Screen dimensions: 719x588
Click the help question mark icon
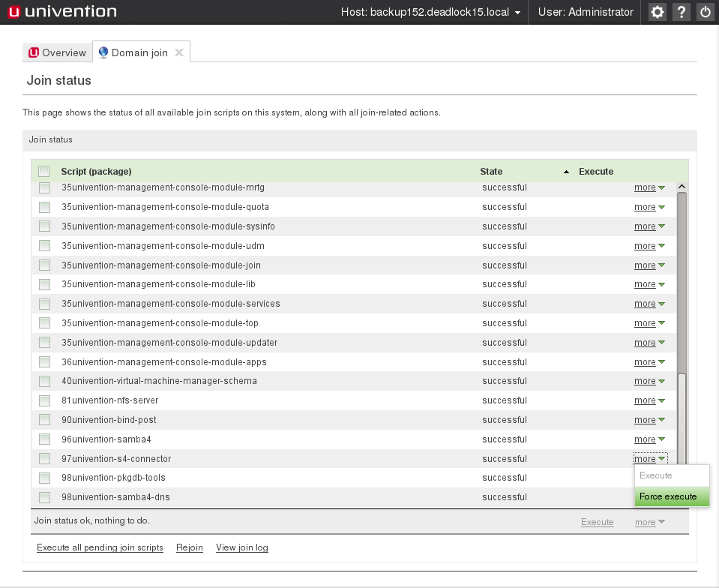click(681, 12)
